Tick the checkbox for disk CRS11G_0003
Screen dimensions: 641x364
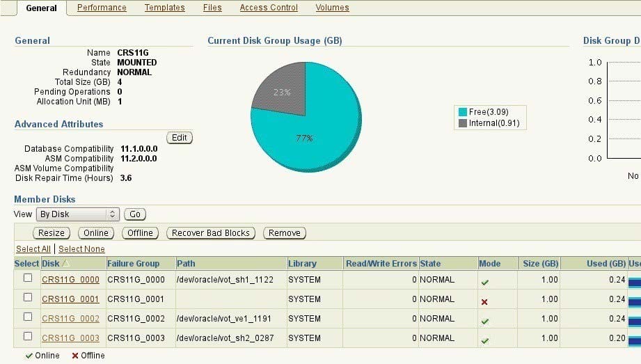[28, 337]
